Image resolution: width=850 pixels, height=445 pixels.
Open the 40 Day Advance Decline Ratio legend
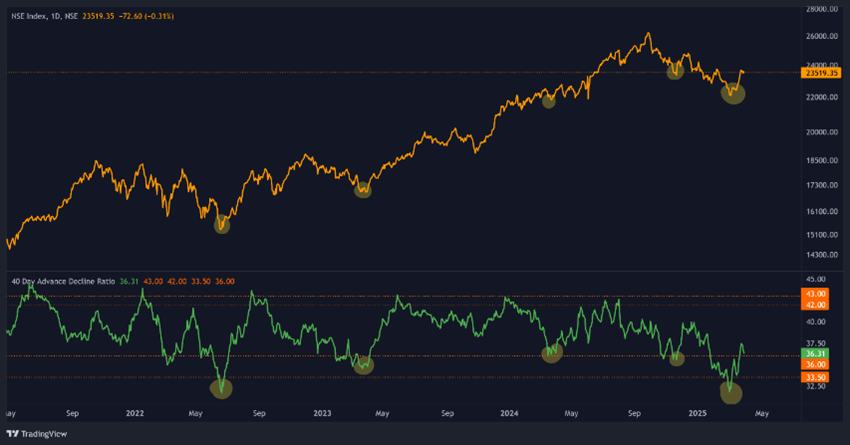pyautogui.click(x=62, y=281)
